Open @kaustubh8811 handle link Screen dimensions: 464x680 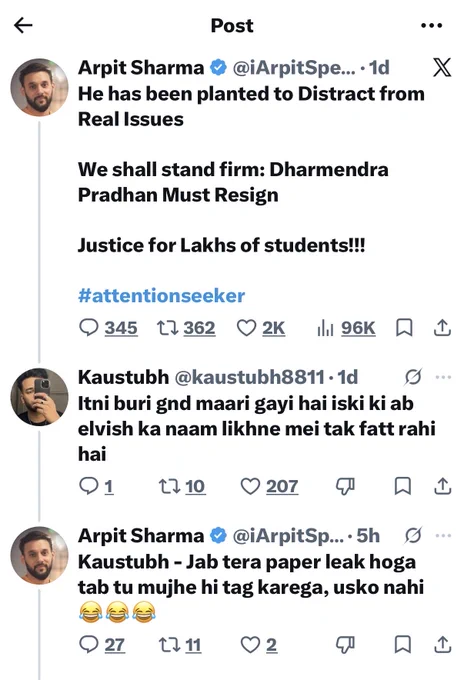pyautogui.click(x=249, y=377)
